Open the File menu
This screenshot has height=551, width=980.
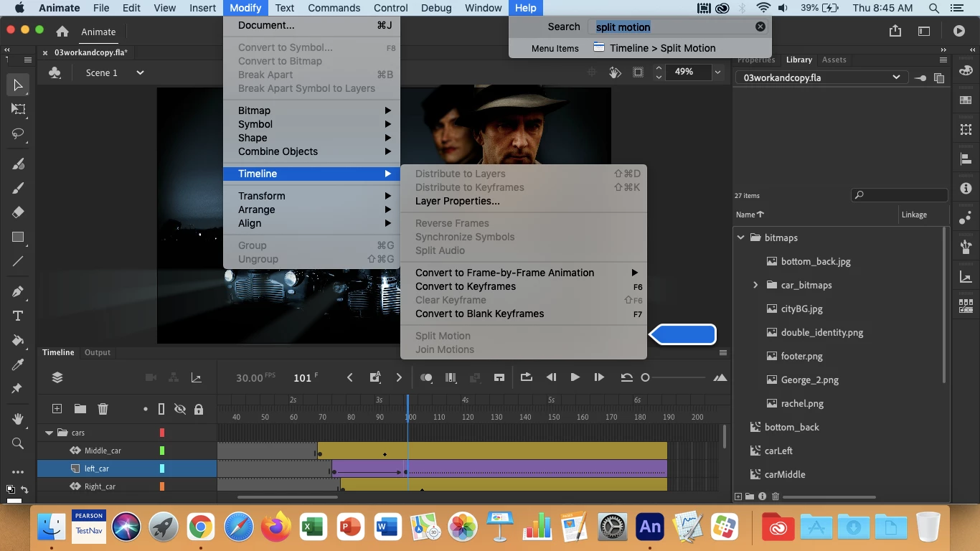point(101,8)
